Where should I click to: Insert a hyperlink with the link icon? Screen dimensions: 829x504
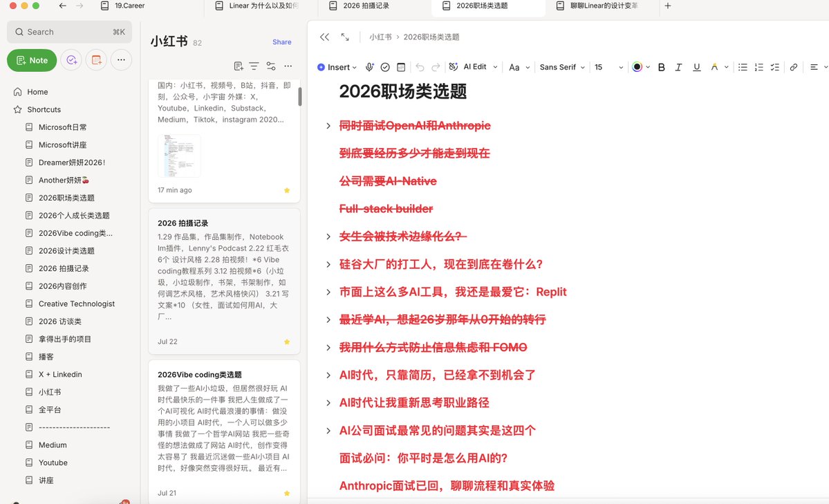pyautogui.click(x=793, y=67)
